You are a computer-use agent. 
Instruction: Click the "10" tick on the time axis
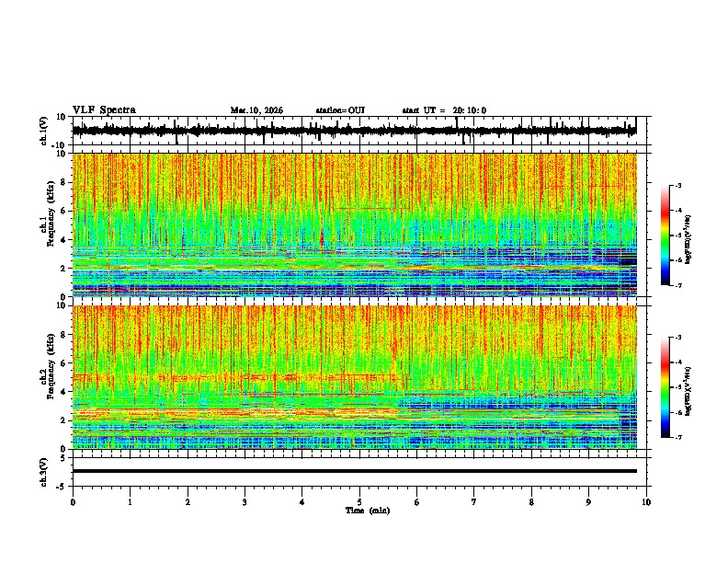click(x=646, y=502)
